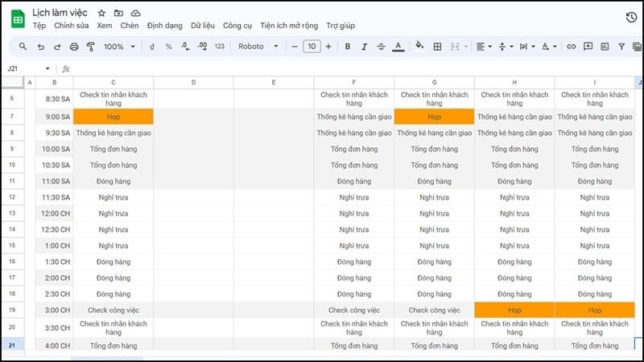This screenshot has height=362, width=644.
Task: Expand the J21 name box dropdown
Action: click(x=47, y=68)
